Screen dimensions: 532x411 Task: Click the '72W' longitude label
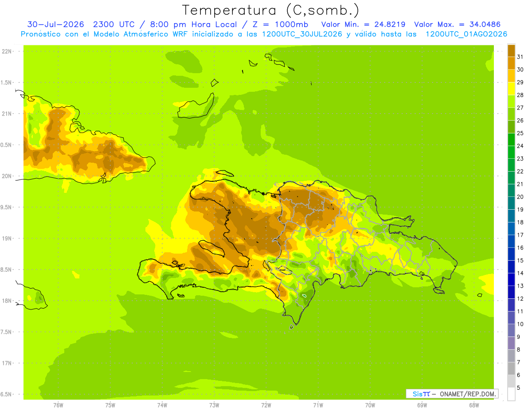pyautogui.click(x=266, y=405)
